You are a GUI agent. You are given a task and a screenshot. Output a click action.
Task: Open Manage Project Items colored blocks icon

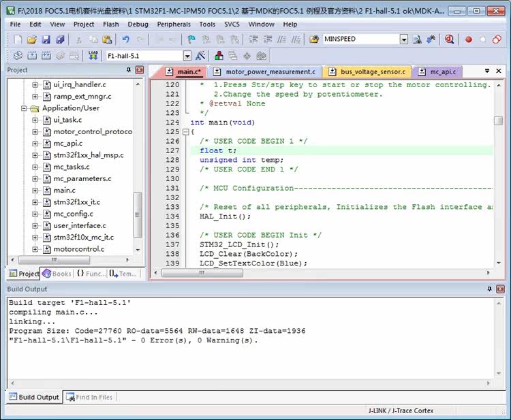(x=219, y=56)
